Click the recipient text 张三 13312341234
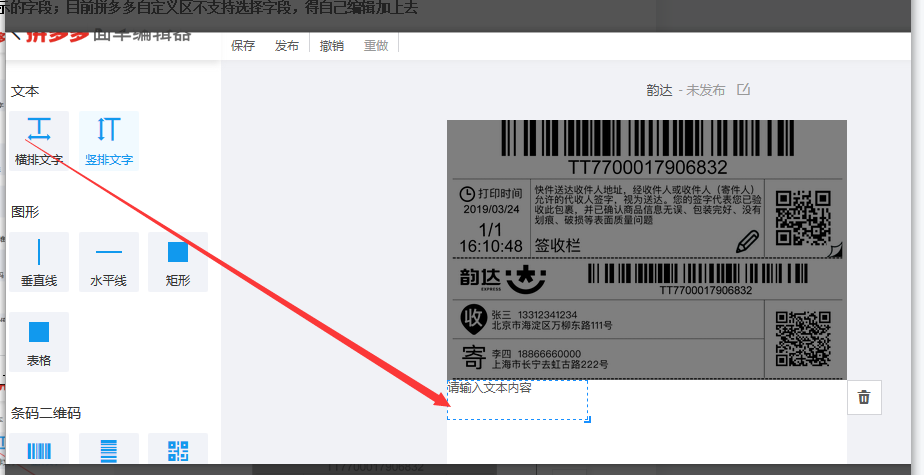Image resolution: width=924 pixels, height=475 pixels. pos(534,315)
